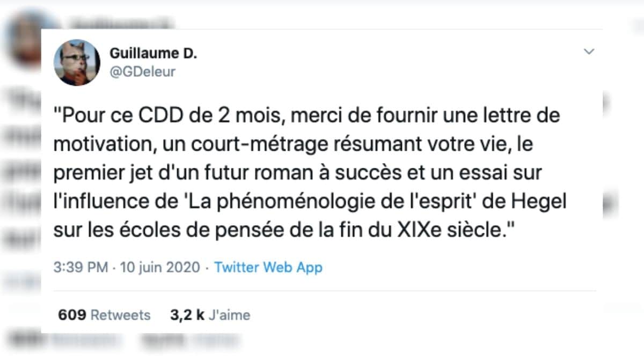644x362 pixels.
Task: View the 609 Retweets list
Action: [x=104, y=315]
